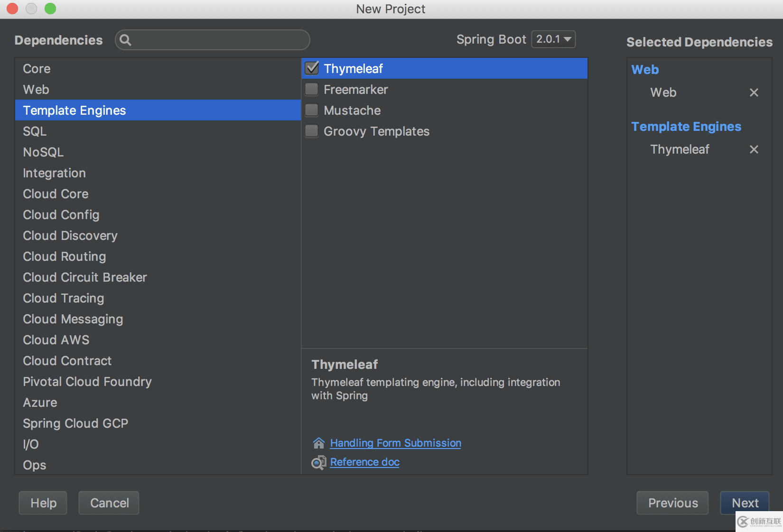Open the Spring Boot version dropdown
The image size is (783, 532).
tap(553, 39)
